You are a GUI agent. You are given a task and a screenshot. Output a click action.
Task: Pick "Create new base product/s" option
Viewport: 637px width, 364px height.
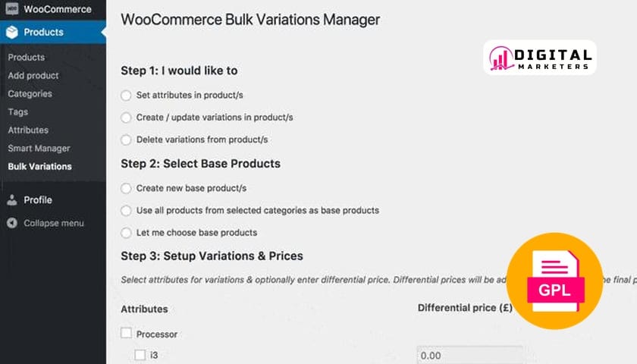[126, 188]
